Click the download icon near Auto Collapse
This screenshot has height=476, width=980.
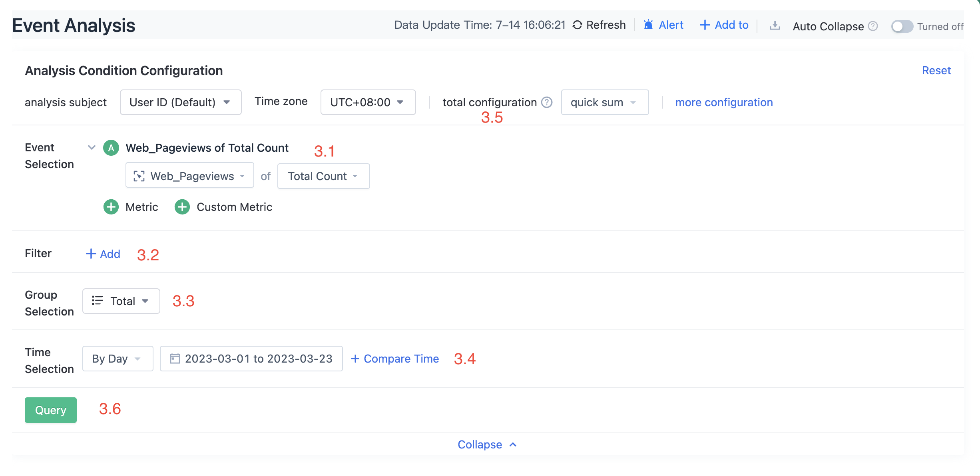(x=775, y=25)
